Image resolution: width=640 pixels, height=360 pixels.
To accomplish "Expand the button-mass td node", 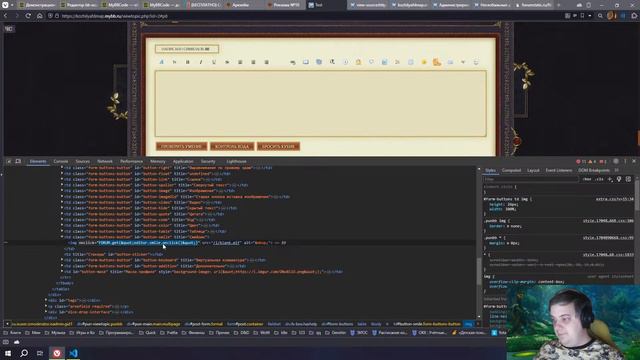I will (x=62, y=271).
